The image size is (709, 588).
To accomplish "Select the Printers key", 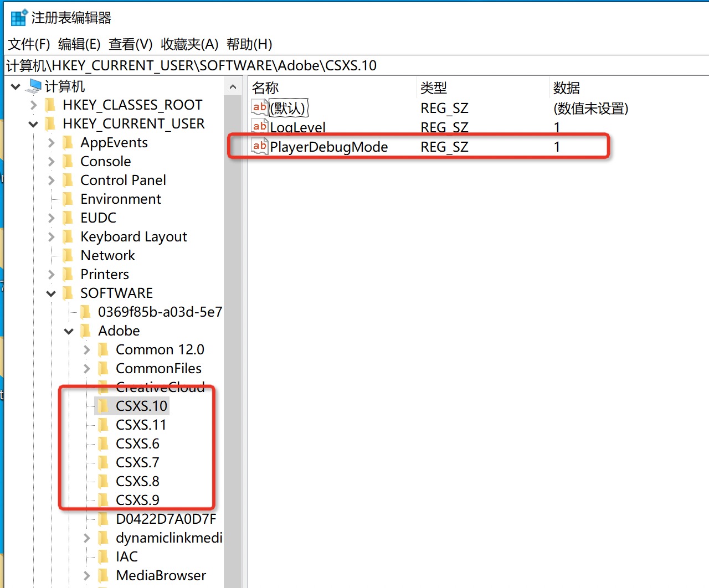I will pos(105,275).
